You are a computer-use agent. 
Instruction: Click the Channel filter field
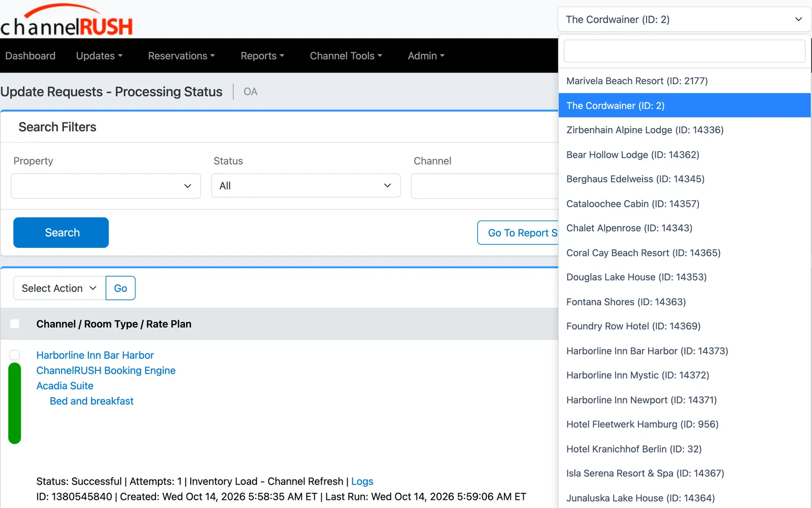coord(485,186)
